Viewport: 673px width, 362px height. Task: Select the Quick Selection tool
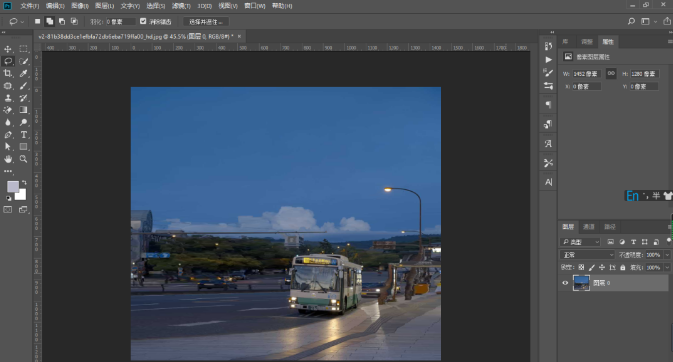[x=24, y=61]
